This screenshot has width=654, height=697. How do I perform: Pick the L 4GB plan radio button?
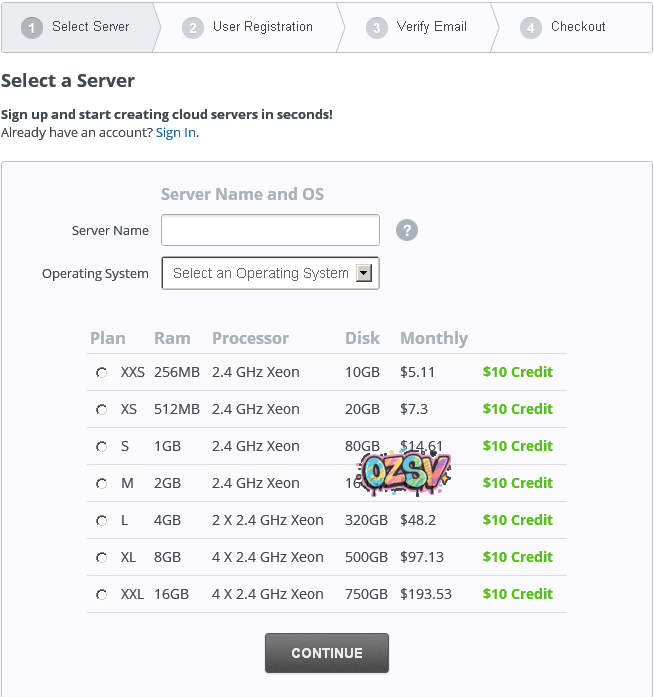tap(101, 520)
